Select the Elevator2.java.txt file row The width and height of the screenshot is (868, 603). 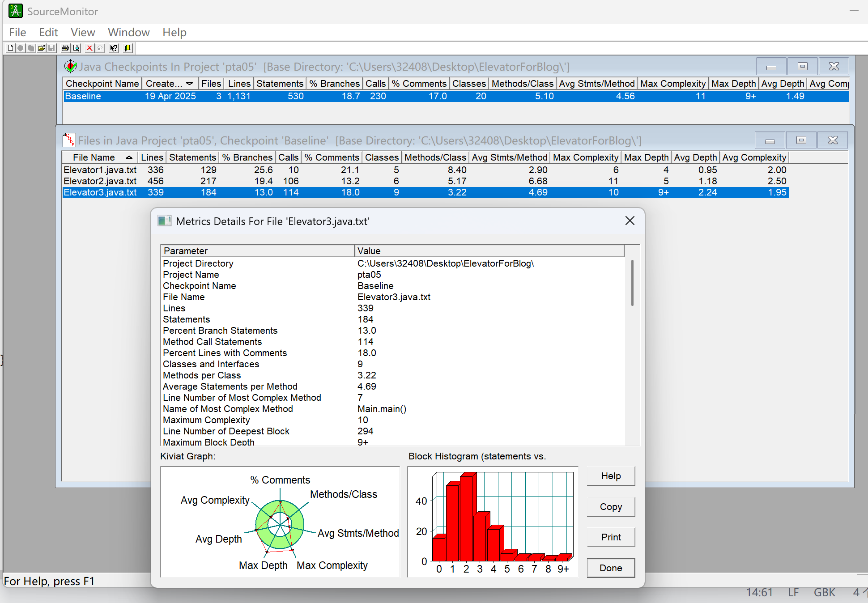(x=100, y=181)
